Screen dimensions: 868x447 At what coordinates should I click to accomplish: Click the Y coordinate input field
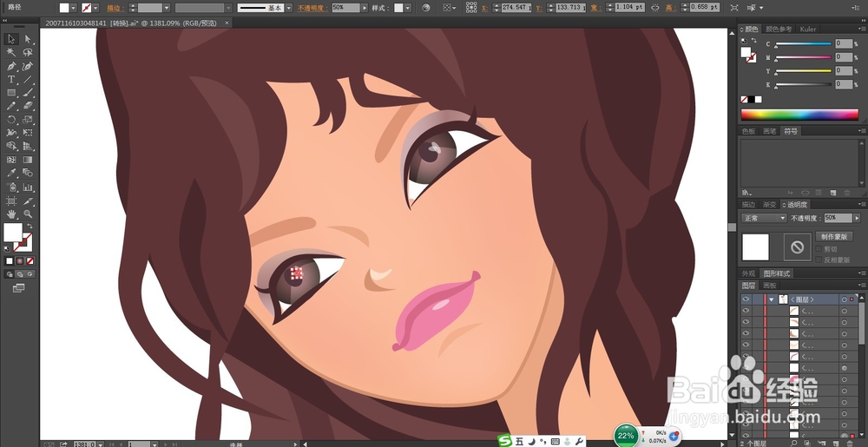coord(571,8)
